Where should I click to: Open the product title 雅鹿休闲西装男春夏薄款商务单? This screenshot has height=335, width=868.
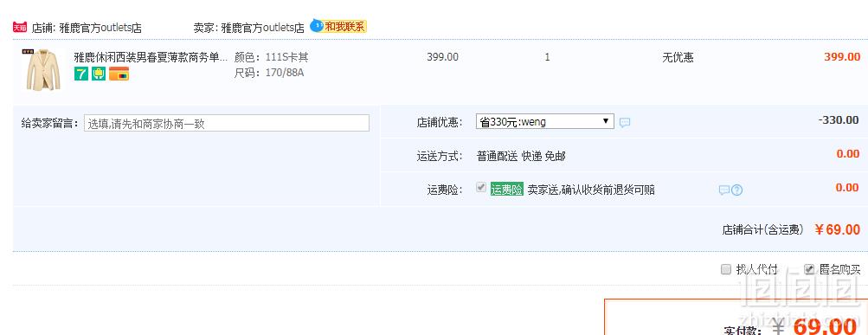(151, 57)
